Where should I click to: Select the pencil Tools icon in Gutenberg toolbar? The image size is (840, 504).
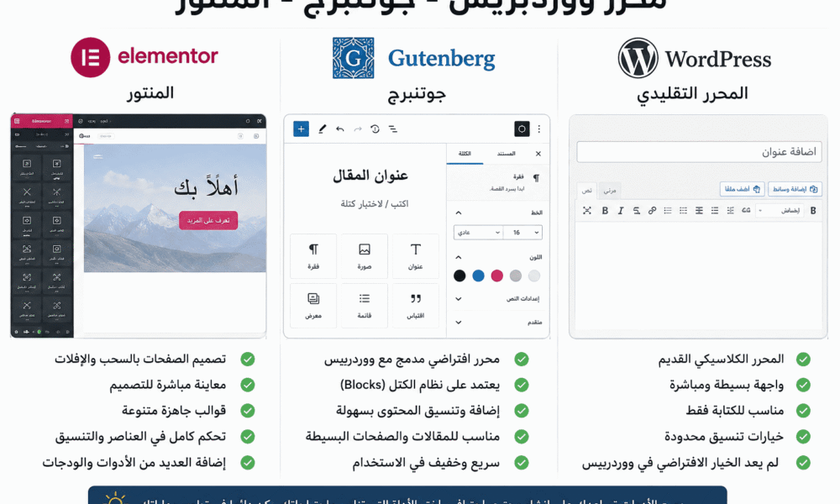pyautogui.click(x=322, y=129)
